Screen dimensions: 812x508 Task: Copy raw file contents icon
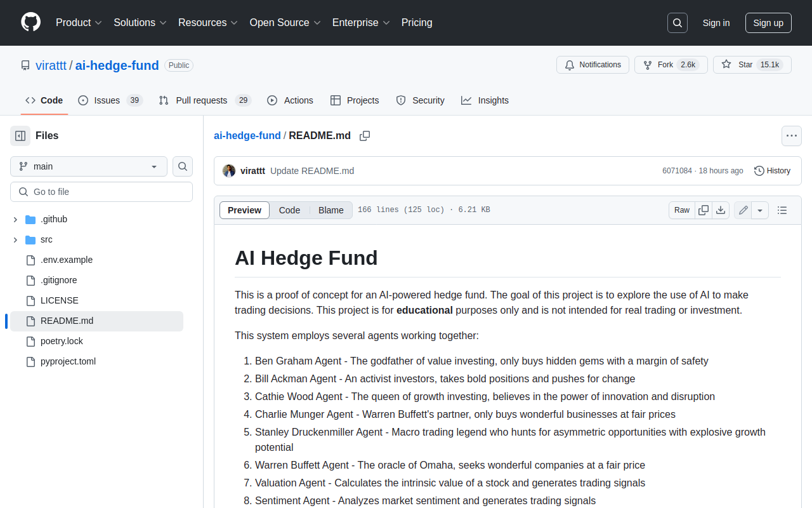704,210
